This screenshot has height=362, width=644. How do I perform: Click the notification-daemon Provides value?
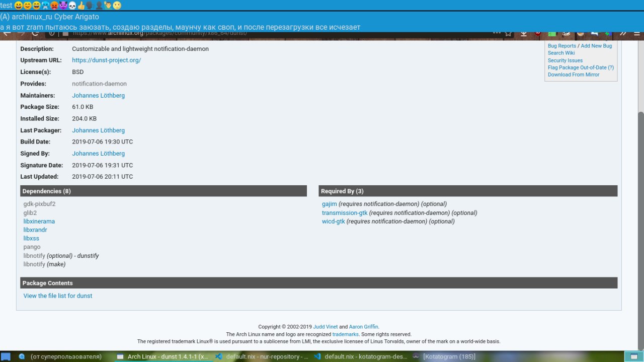99,84
